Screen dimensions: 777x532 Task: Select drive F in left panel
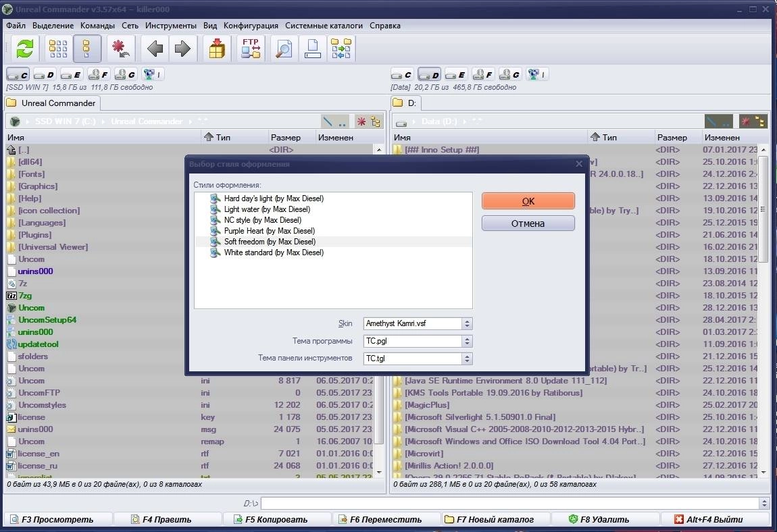[x=98, y=74]
